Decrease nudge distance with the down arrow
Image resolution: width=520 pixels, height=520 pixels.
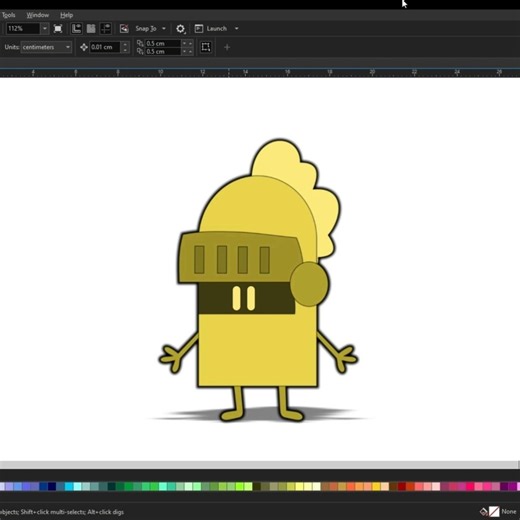click(125, 50)
